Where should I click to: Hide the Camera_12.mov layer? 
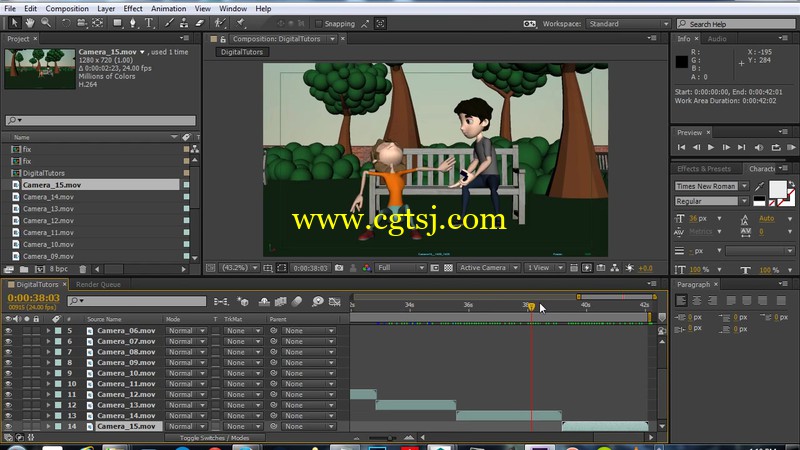click(x=8, y=394)
